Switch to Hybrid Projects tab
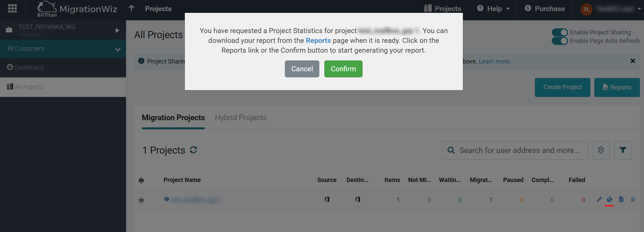Screen dimensions: 644x232 [x=241, y=118]
